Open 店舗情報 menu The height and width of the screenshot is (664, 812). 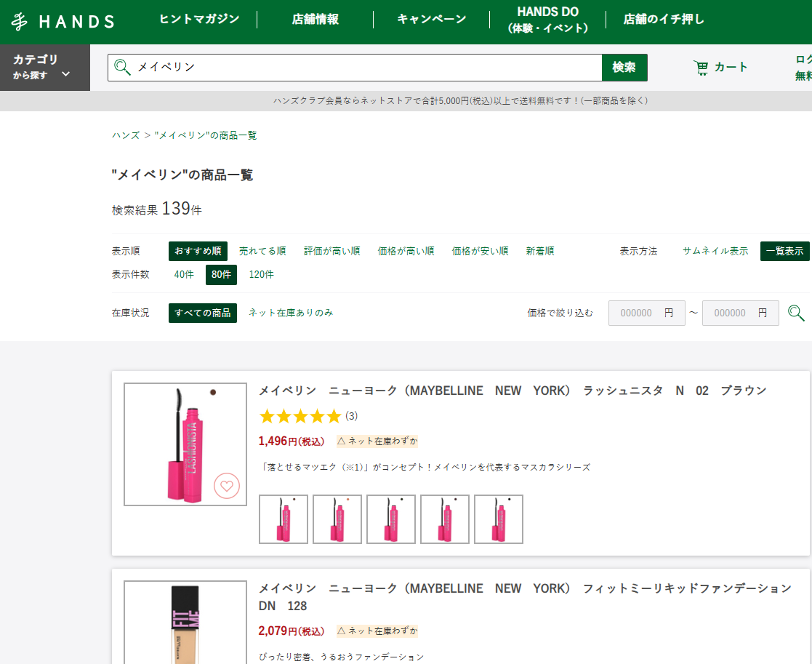(315, 19)
